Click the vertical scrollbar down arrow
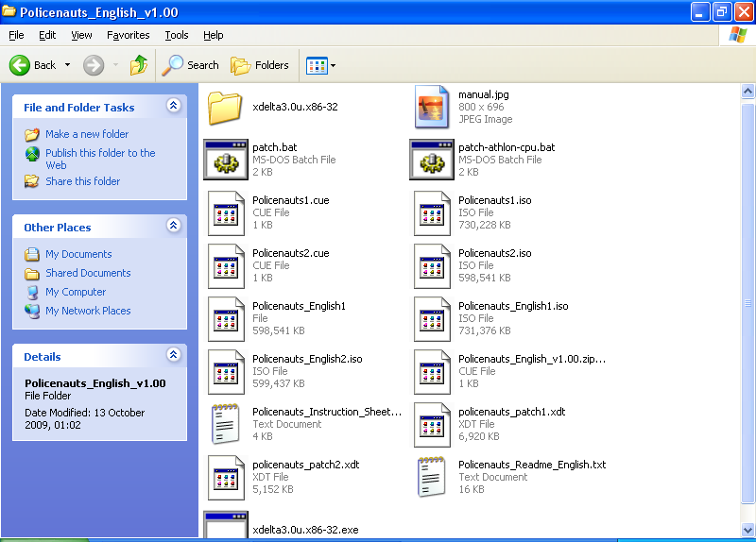Viewport: 756px width, 542px height. tap(747, 529)
